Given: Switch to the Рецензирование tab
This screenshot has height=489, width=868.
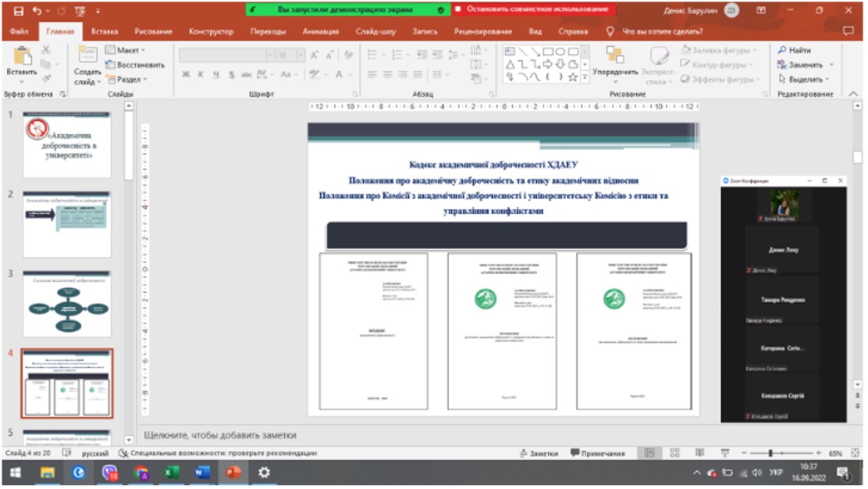Looking at the screenshot, I should click(x=482, y=31).
